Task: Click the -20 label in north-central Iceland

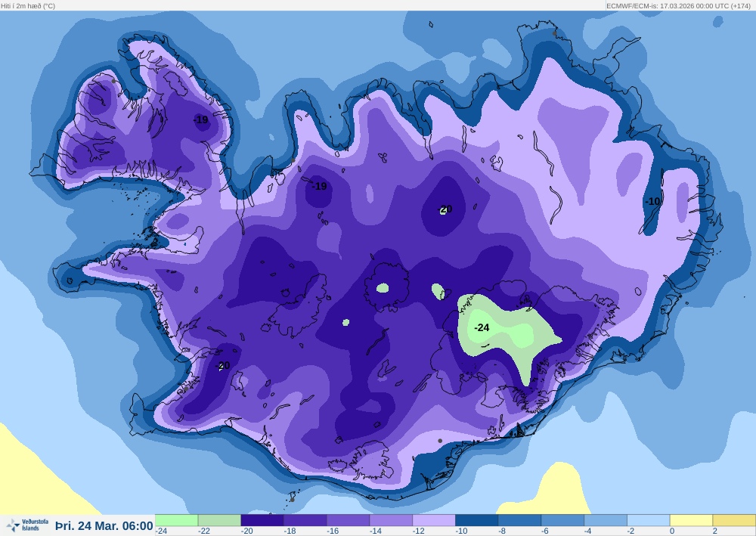Action: tap(445, 209)
